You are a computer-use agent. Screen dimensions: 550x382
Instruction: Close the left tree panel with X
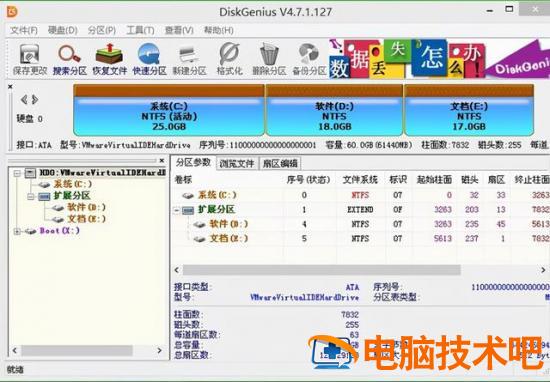[162, 160]
